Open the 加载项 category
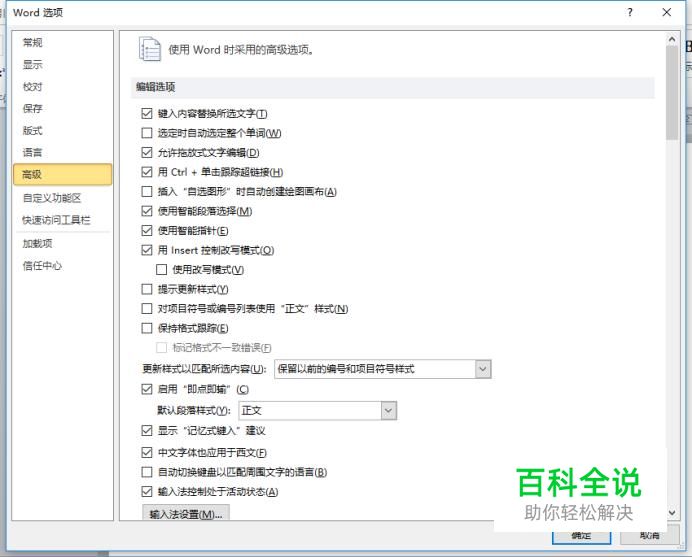Screen dimensions: 692x557 (x=38, y=243)
